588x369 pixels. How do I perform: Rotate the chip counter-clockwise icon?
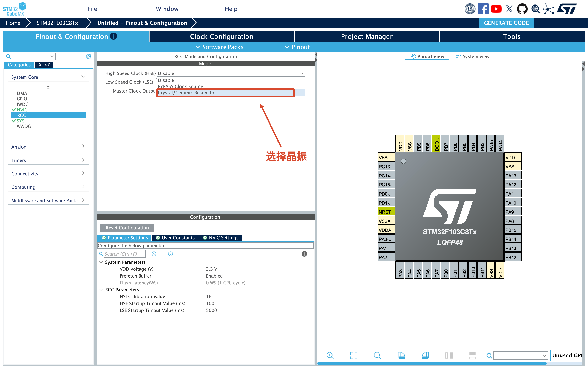[x=425, y=355]
